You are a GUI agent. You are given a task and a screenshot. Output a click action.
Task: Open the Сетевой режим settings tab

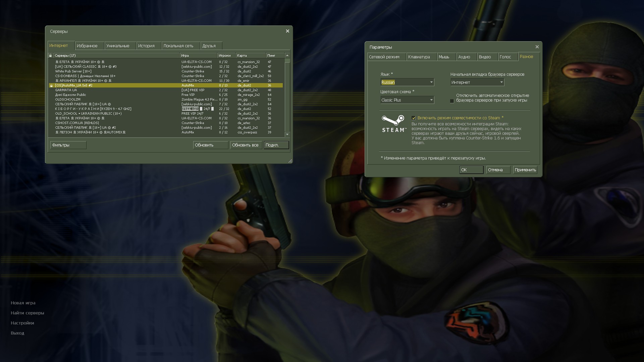point(386,57)
